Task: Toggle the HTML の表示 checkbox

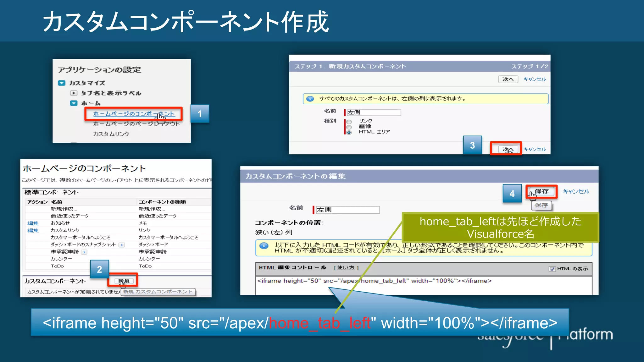Action: click(x=552, y=269)
